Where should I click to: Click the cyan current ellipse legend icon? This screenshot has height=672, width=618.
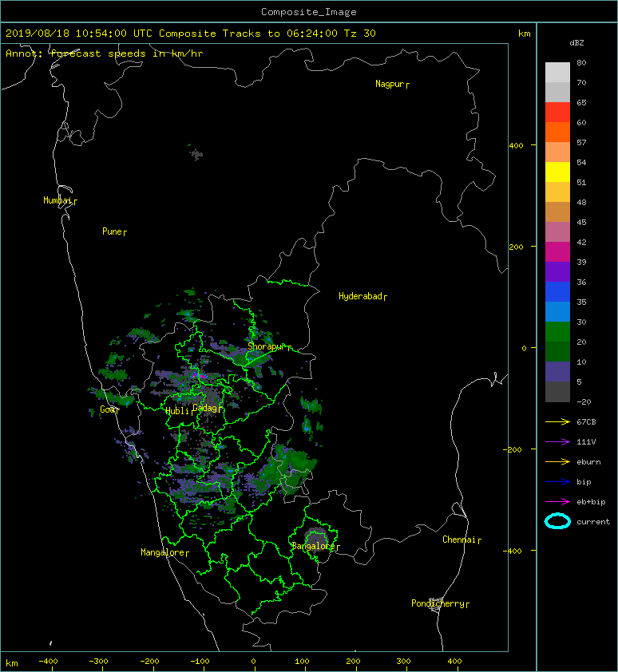(557, 521)
